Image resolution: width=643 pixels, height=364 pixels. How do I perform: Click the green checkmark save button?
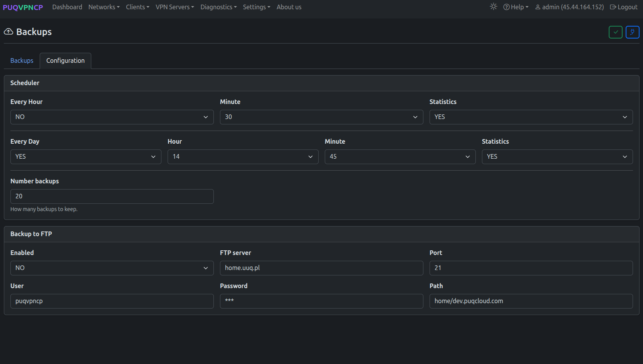616,32
